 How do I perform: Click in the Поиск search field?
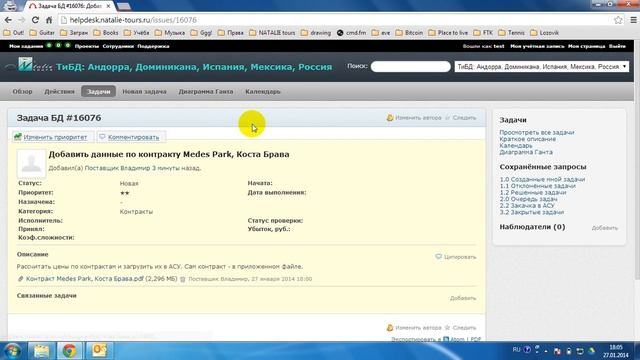pyautogui.click(x=411, y=67)
